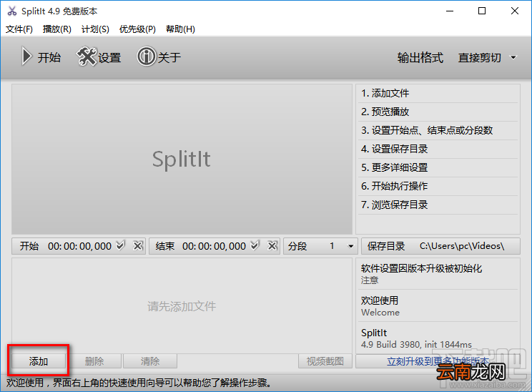
Task: Maximize the SplitIt window
Action: [x=482, y=11]
